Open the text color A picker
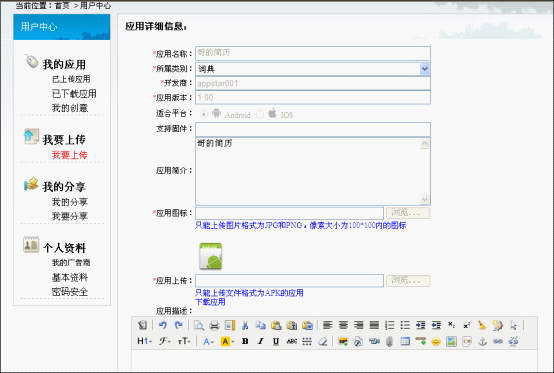The height and width of the screenshot is (373, 554). click(208, 342)
